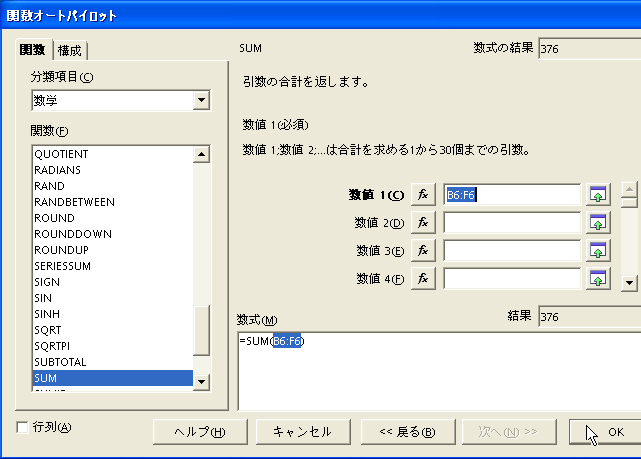The image size is (641, 459).
Task: Select SIN in the function list
Action: tap(112, 298)
